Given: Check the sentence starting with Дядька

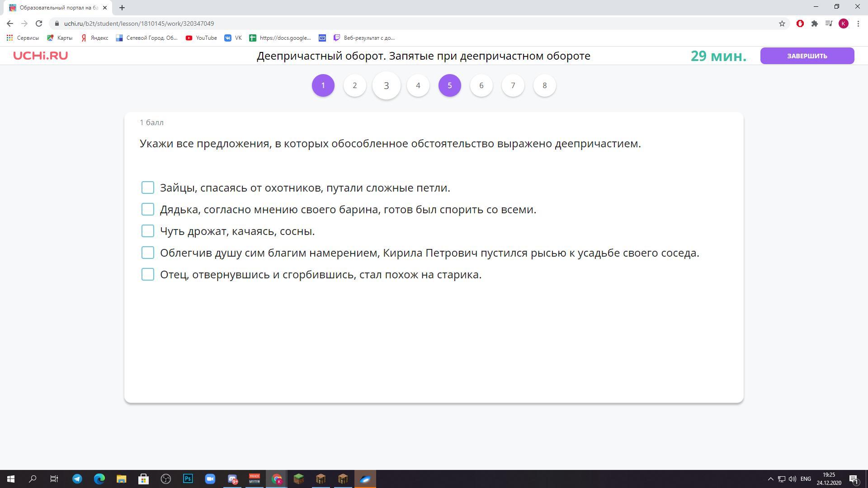Looking at the screenshot, I should 148,209.
